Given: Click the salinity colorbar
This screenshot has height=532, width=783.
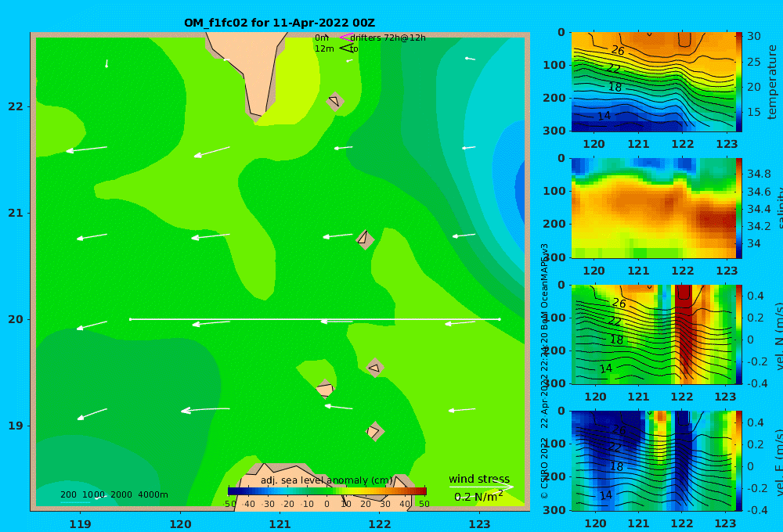Looking at the screenshot, I should (739, 208).
